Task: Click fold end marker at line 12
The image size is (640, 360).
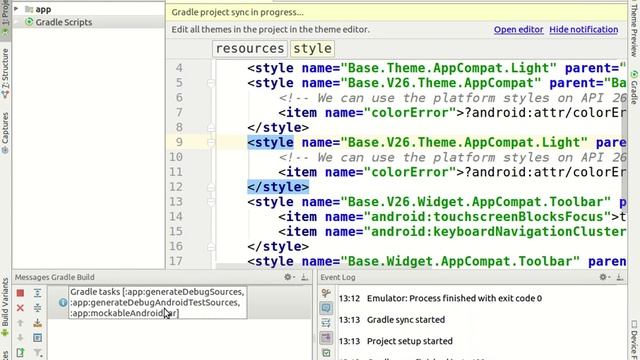Action: coord(211,187)
